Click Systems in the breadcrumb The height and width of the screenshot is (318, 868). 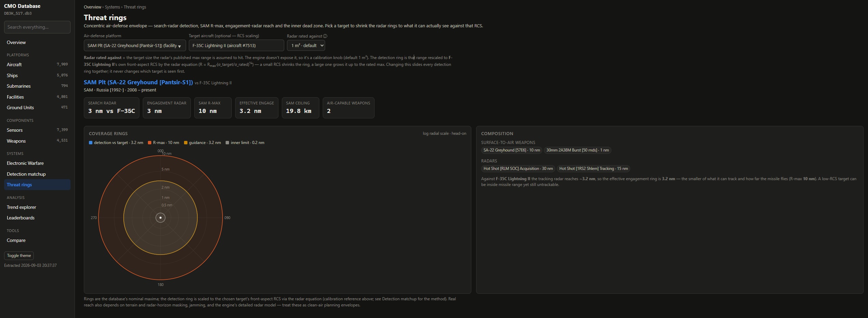pyautogui.click(x=112, y=7)
